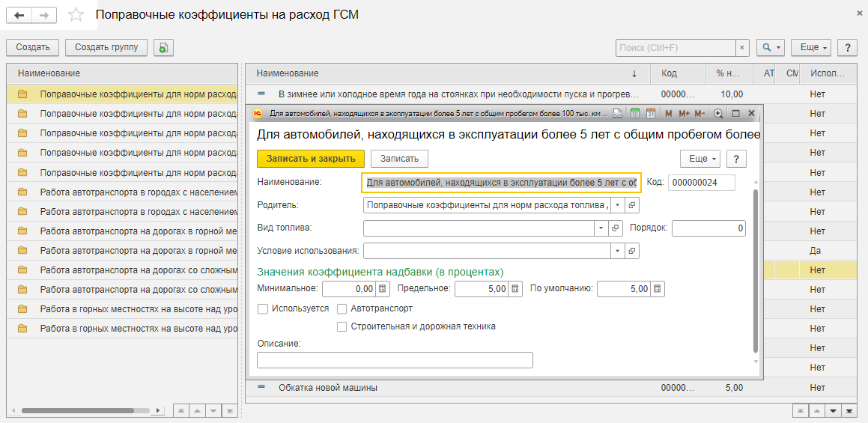Click Записать и закрыть button
868x423 pixels.
pos(311,159)
